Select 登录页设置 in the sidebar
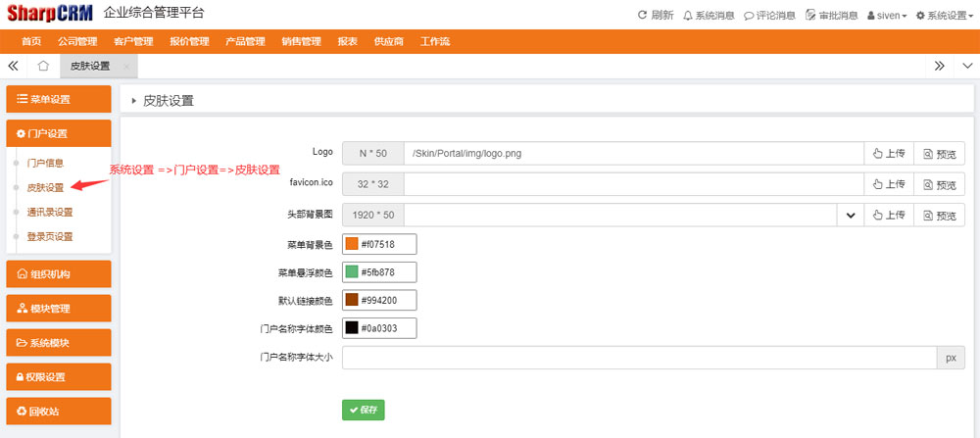This screenshot has width=980, height=438. pyautogui.click(x=50, y=236)
